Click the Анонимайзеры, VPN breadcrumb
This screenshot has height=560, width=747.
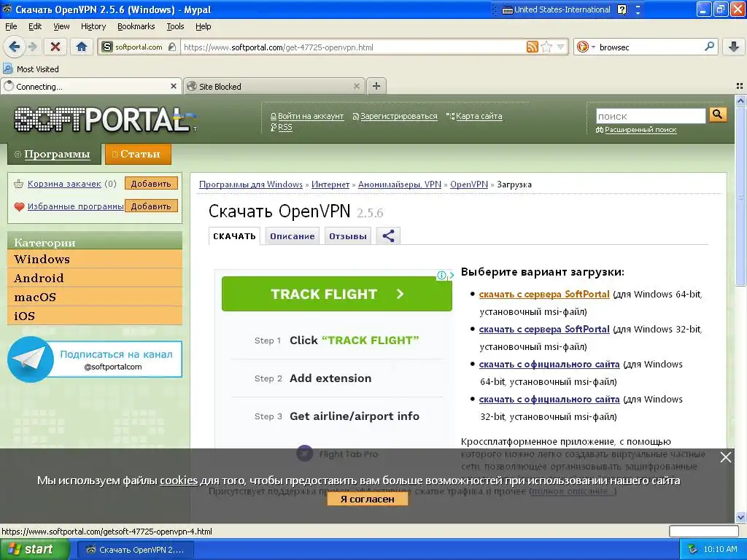coord(399,184)
